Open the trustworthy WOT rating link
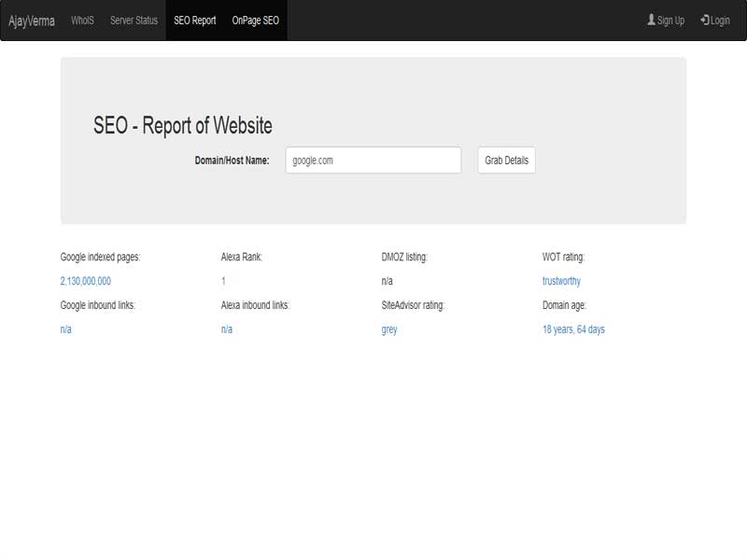This screenshot has width=747, height=560. pyautogui.click(x=560, y=279)
